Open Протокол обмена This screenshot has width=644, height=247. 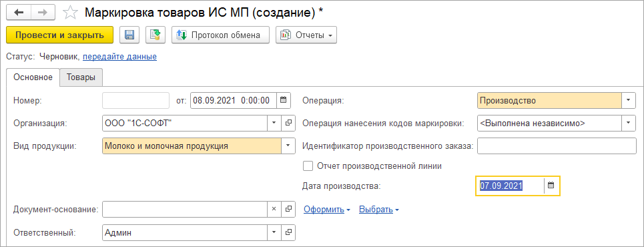[x=220, y=35]
